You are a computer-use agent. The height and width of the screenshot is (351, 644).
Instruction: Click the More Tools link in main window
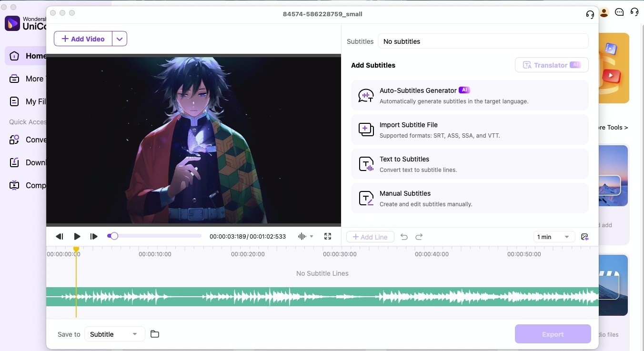coord(613,127)
